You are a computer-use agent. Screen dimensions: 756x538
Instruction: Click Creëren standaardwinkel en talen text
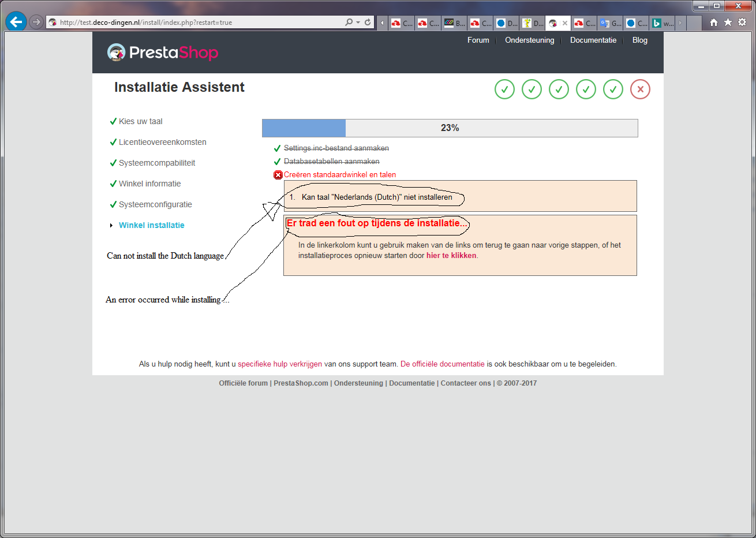click(x=339, y=175)
